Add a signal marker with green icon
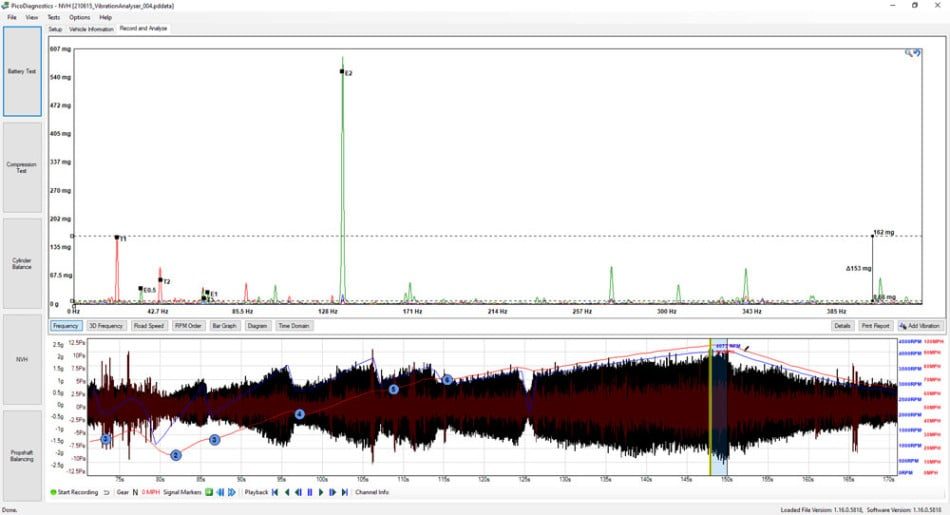Viewport: 950px width, 515px height. pos(209,493)
